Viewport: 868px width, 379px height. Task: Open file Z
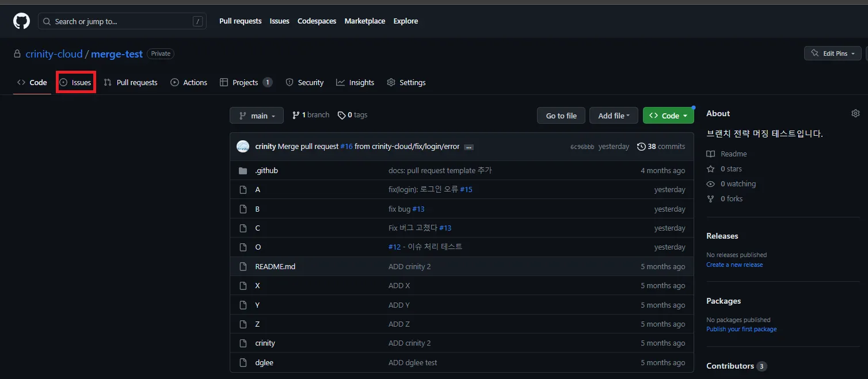pyautogui.click(x=257, y=324)
